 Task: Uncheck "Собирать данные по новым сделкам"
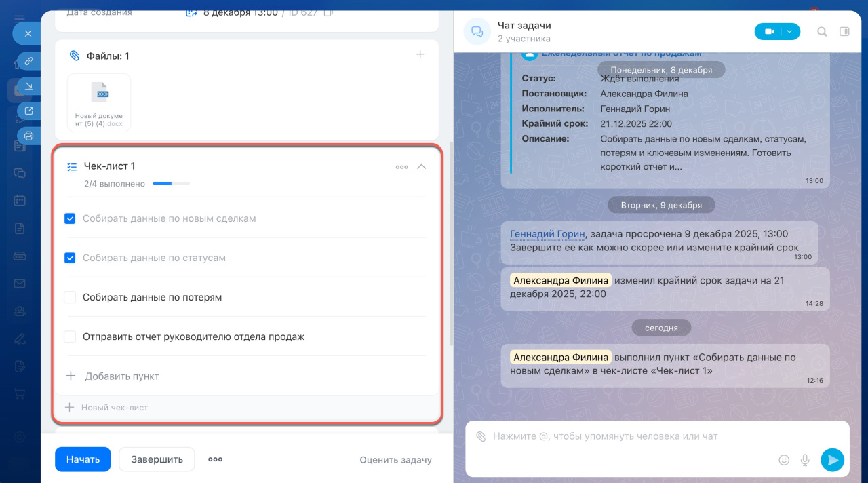click(x=70, y=218)
